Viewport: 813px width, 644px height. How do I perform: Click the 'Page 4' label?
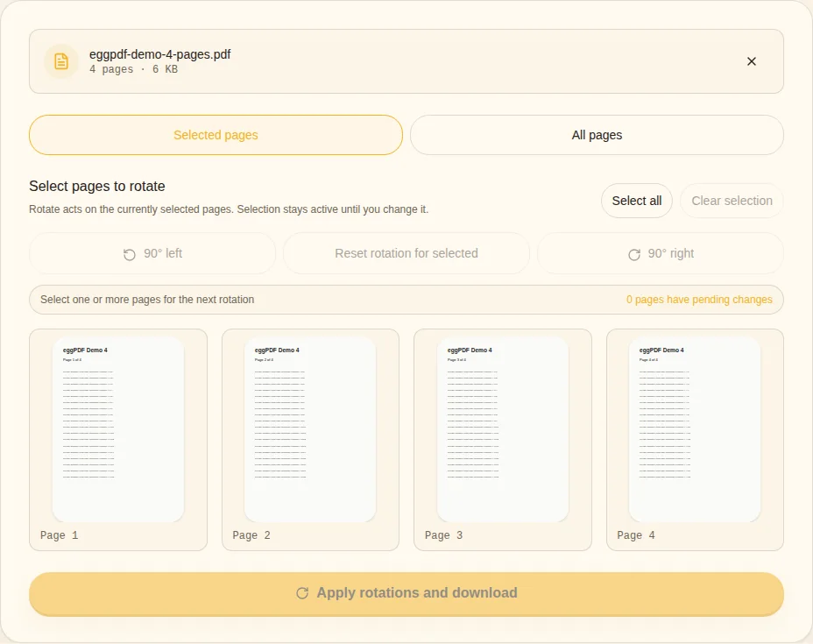click(636, 535)
